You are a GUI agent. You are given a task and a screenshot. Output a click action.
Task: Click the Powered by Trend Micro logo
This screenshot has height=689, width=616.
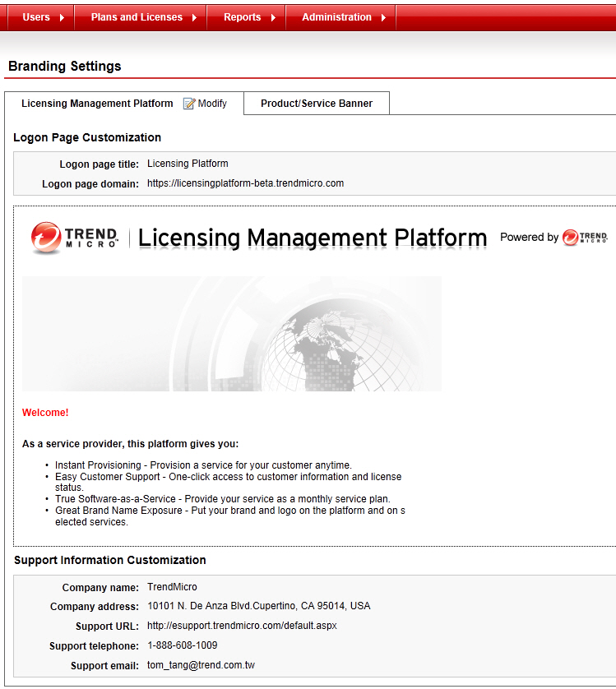[x=585, y=238]
